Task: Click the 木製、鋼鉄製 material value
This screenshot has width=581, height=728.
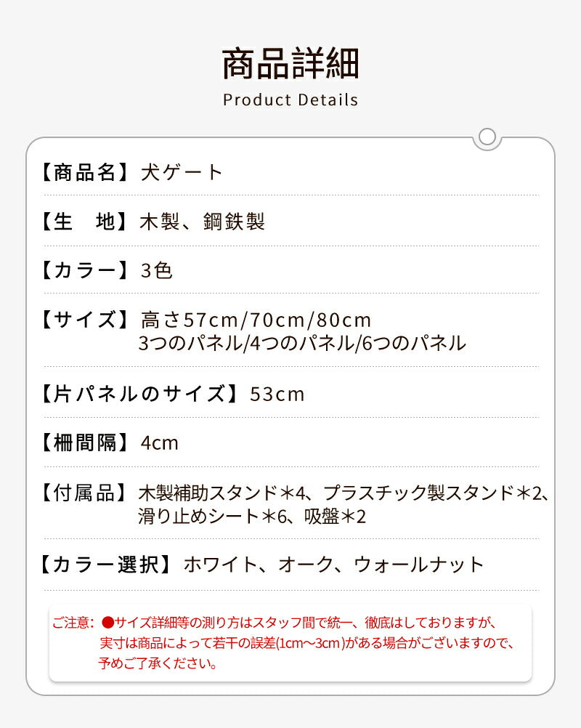Action: [x=202, y=222]
